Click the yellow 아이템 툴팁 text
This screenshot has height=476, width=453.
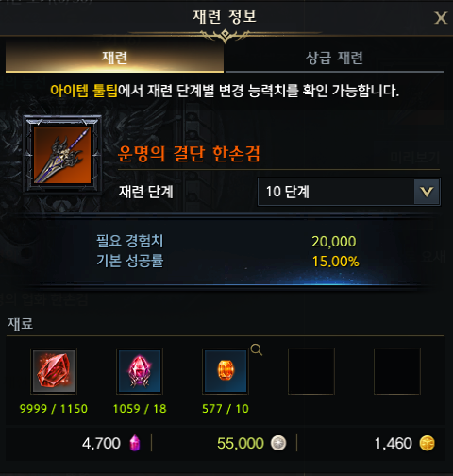84,91
